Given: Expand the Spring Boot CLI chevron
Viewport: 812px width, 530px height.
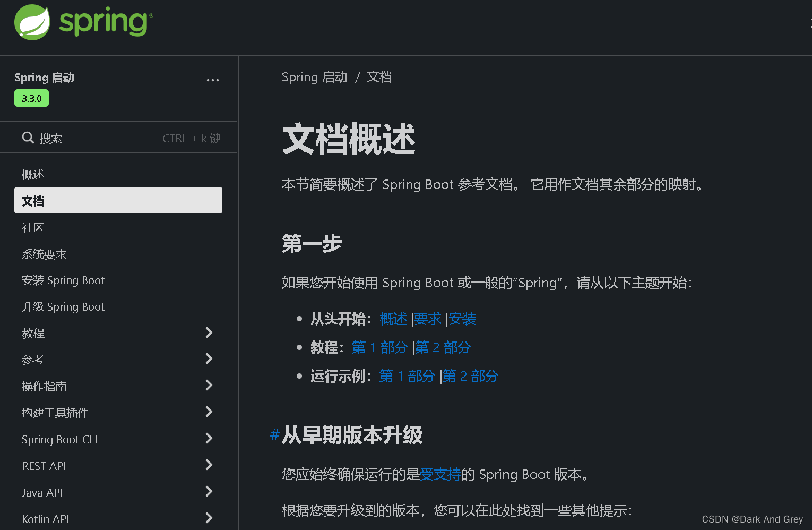Looking at the screenshot, I should (209, 439).
